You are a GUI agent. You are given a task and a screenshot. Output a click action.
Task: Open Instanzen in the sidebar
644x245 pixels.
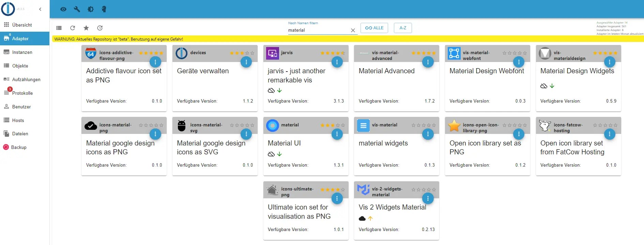(x=25, y=52)
